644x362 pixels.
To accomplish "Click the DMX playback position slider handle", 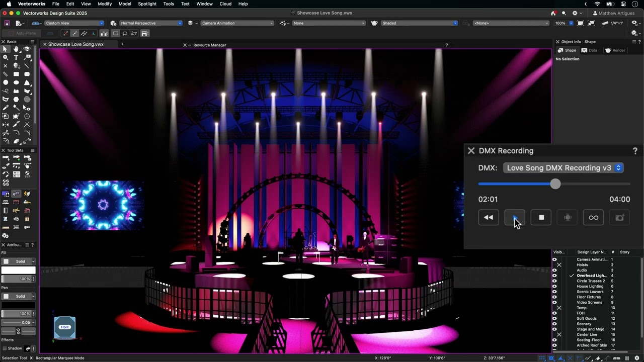I will [555, 184].
